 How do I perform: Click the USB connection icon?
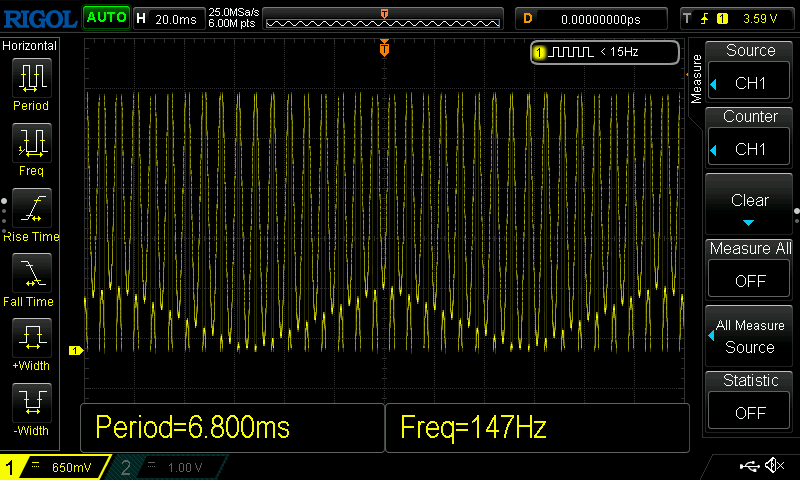click(749, 465)
